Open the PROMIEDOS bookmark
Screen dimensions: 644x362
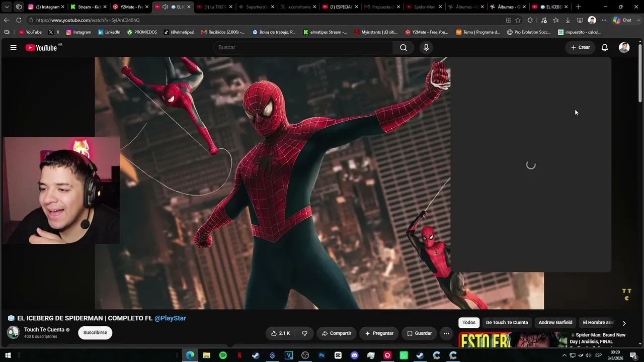coord(142,32)
